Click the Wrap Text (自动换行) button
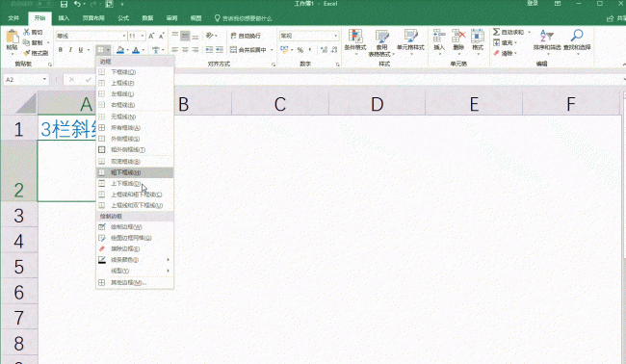Image resolution: width=626 pixels, height=364 pixels. tap(246, 36)
